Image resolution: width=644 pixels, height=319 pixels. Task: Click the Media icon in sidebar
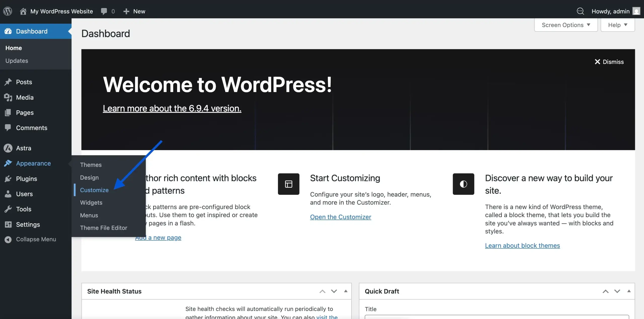(8, 97)
